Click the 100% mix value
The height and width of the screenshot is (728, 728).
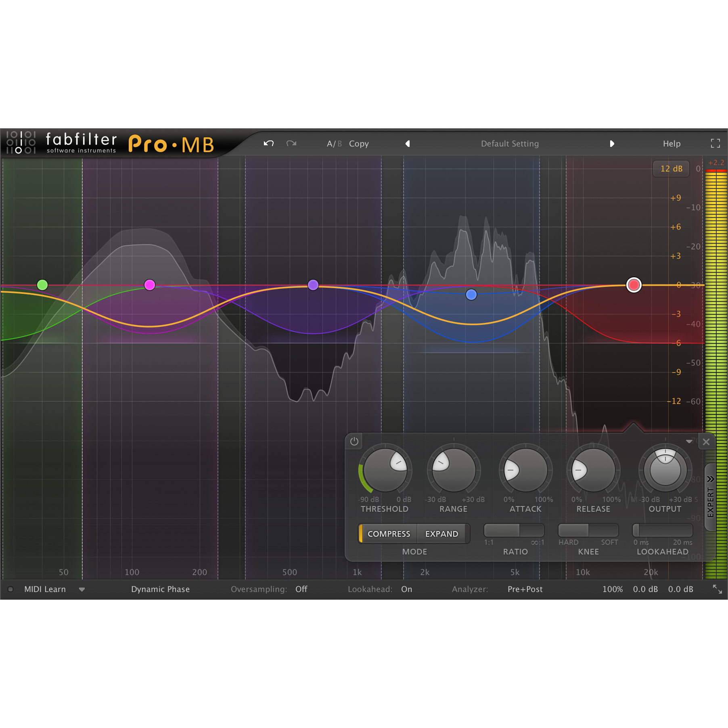(x=613, y=589)
